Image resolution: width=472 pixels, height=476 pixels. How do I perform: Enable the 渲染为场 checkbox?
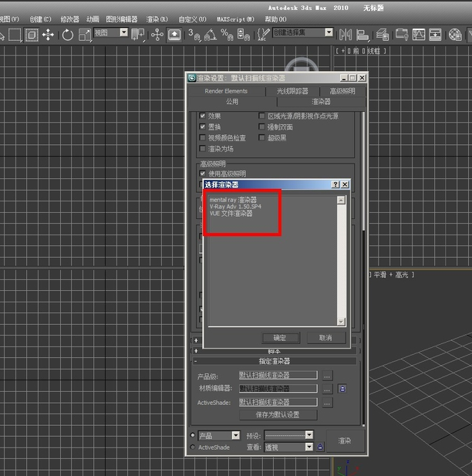coord(203,148)
